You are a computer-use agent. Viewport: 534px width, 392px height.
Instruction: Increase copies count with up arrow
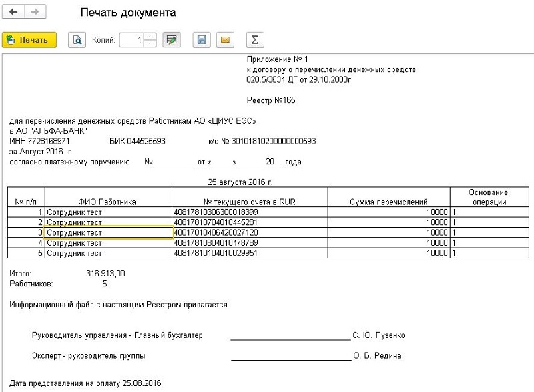[150, 37]
